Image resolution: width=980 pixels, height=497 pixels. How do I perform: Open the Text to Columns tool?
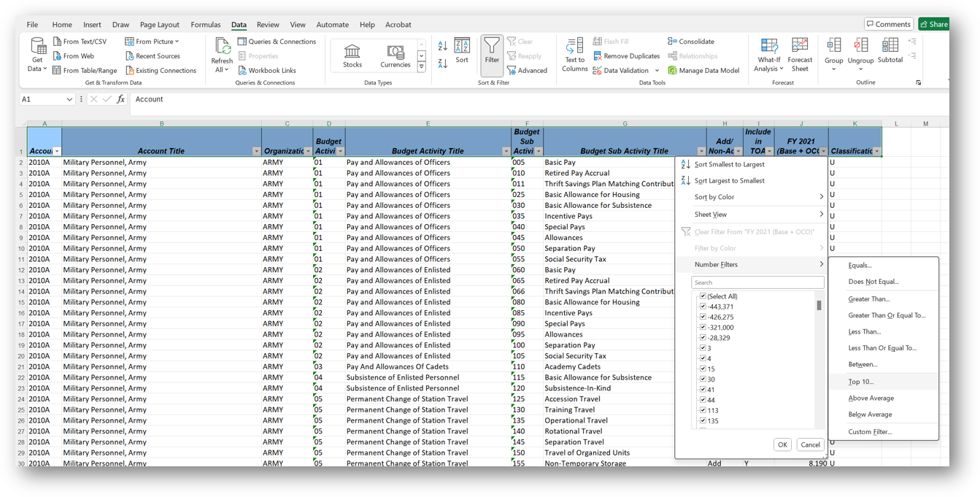[x=574, y=53]
